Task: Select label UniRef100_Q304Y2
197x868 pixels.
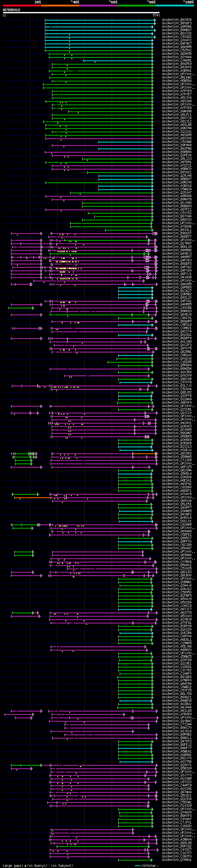Action: point(177,40)
